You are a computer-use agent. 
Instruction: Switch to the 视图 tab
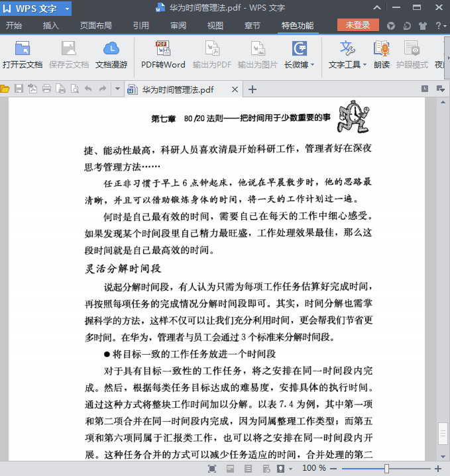click(215, 26)
